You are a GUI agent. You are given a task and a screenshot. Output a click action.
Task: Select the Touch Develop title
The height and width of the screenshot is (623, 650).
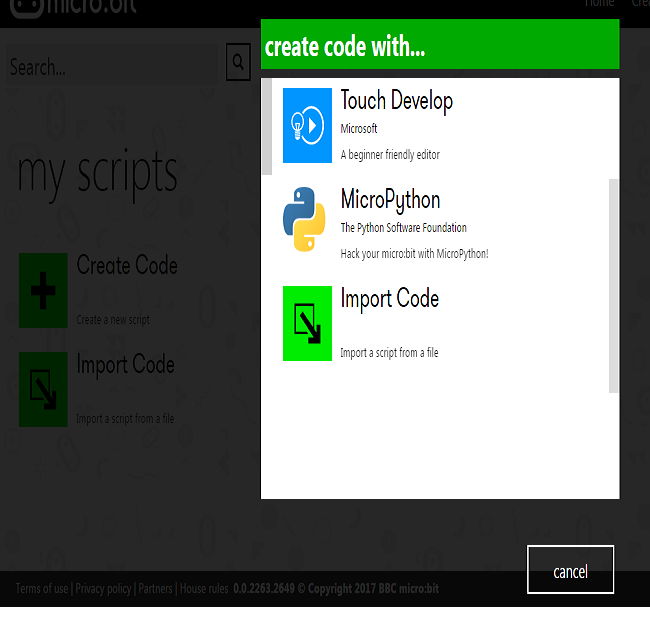pyautogui.click(x=397, y=101)
